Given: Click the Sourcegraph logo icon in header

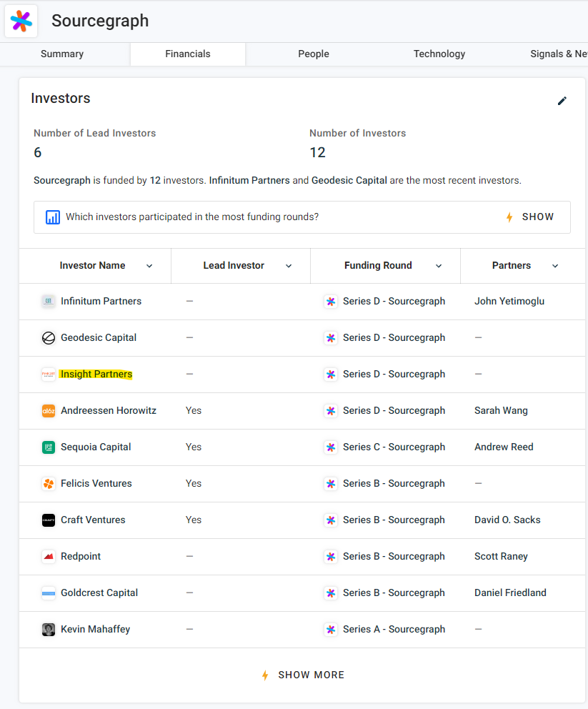Looking at the screenshot, I should click(x=21, y=21).
